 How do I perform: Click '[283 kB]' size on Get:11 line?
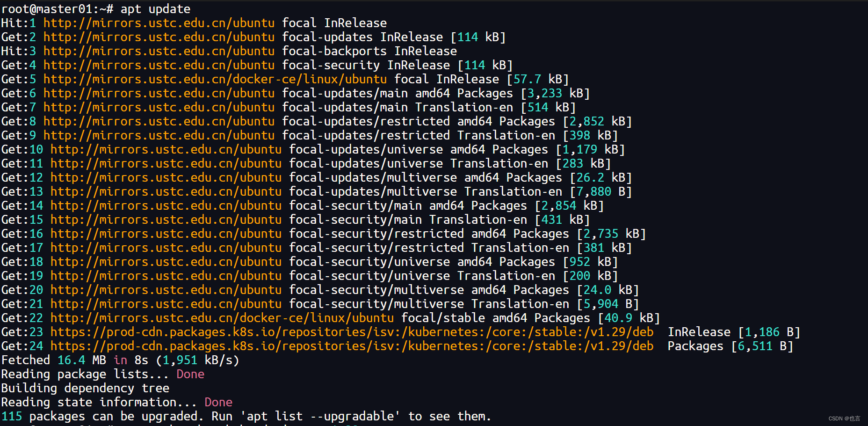583,163
